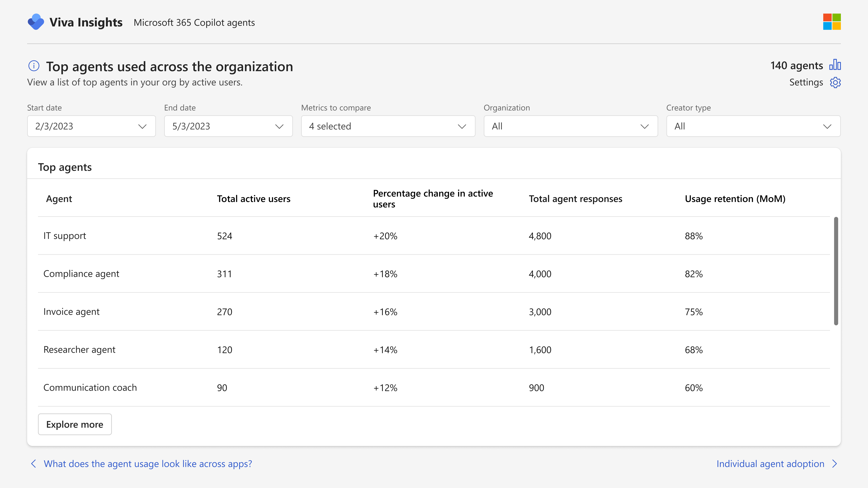Viewport: 868px width, 488px height.
Task: Go to agent usage across apps link
Action: (148, 464)
